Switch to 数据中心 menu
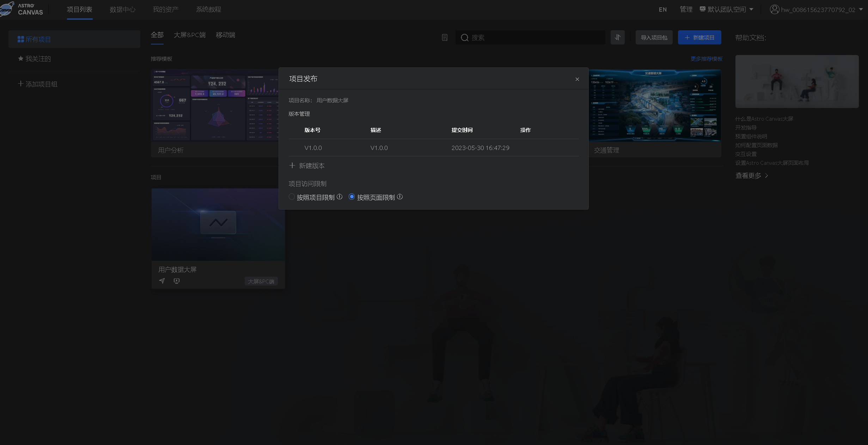Viewport: 868px width, 445px height. pyautogui.click(x=122, y=10)
